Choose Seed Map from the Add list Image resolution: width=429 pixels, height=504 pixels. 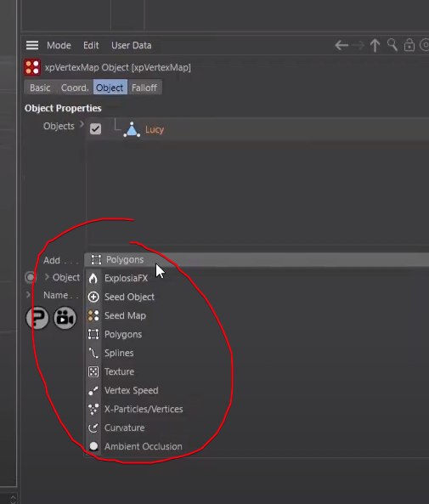[x=125, y=315]
